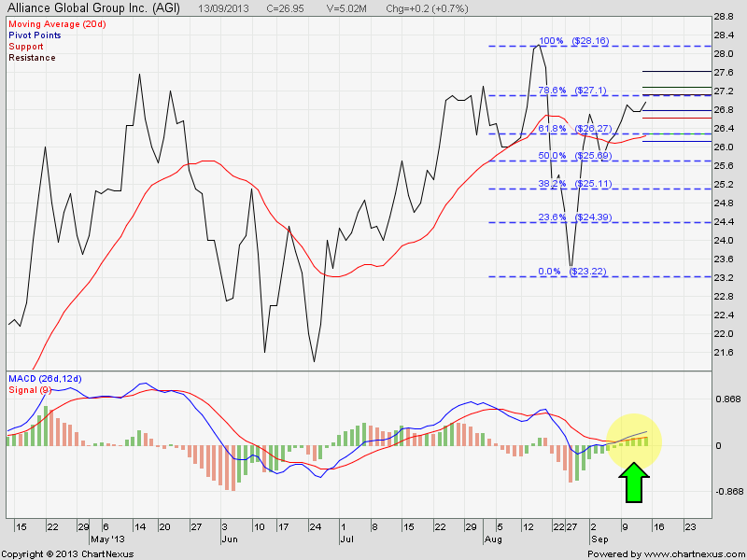
Task: Click the Jun month label
Action: click(229, 539)
